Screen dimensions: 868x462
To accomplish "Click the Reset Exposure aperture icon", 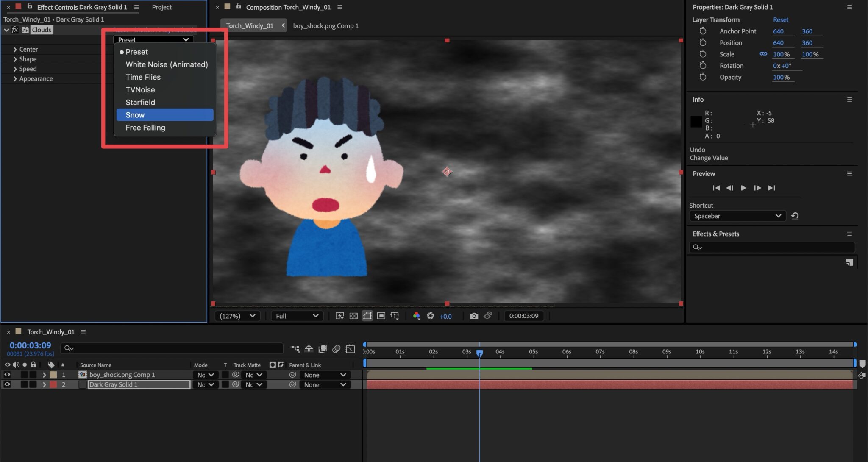I will click(x=431, y=316).
